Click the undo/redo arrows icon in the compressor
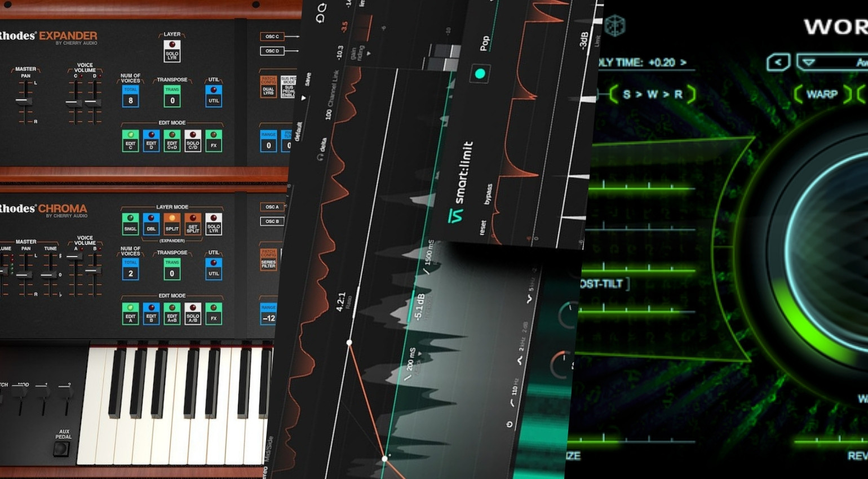The width and height of the screenshot is (868, 479). 321,14
